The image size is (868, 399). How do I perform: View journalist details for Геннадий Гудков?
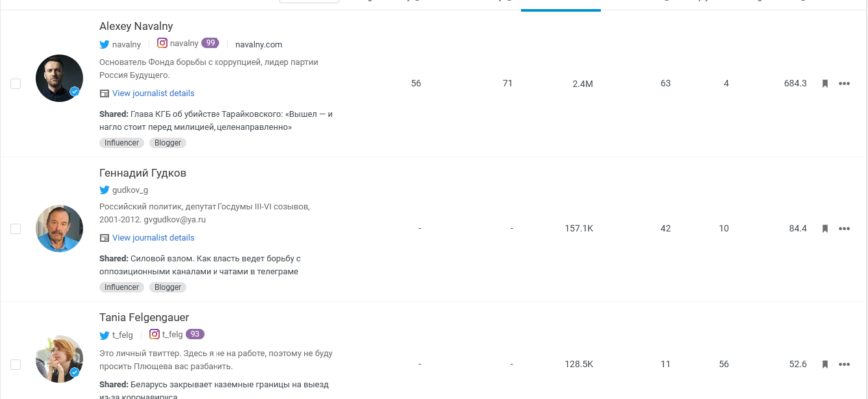[x=153, y=238]
